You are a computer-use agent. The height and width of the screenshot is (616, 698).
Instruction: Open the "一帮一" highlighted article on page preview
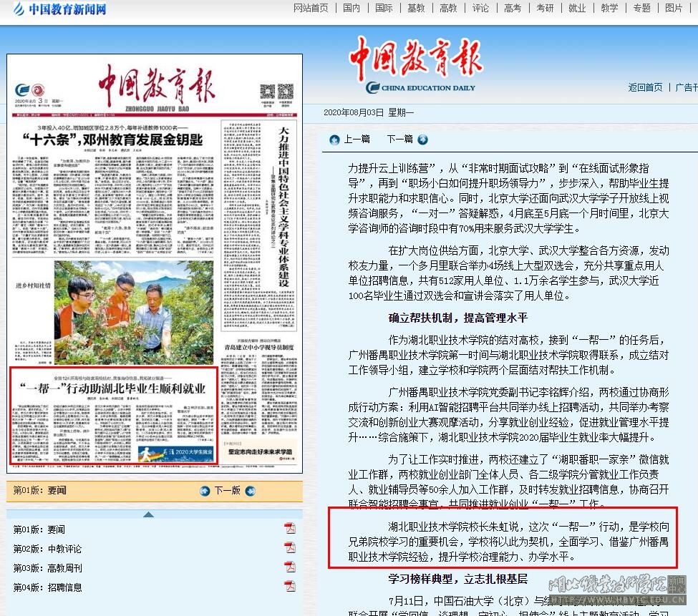point(113,389)
